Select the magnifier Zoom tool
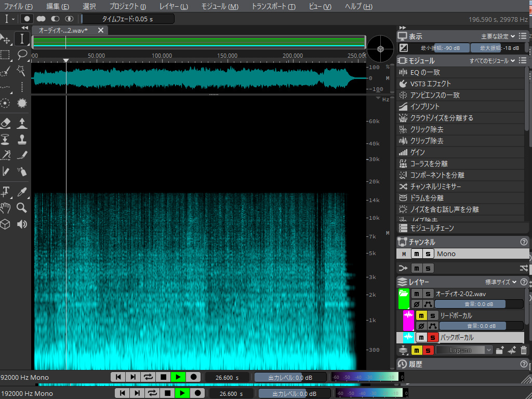This screenshot has width=532, height=399. 22,208
